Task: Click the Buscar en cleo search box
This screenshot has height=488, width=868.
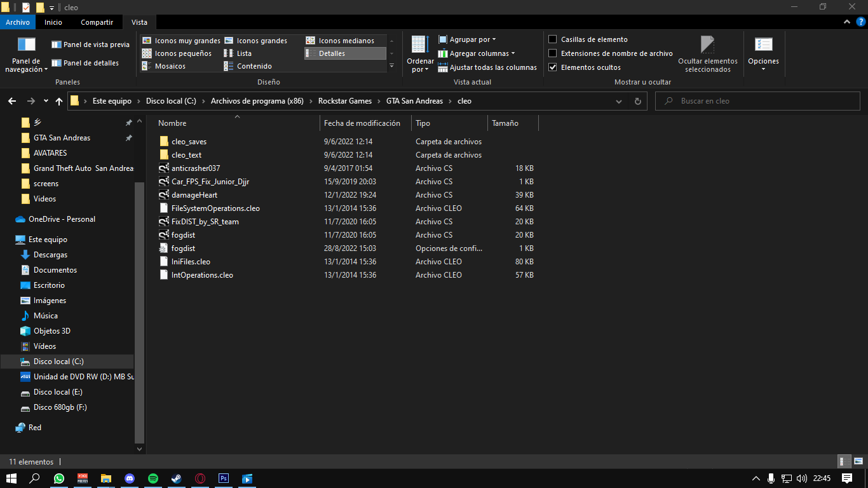Action: 757,101
